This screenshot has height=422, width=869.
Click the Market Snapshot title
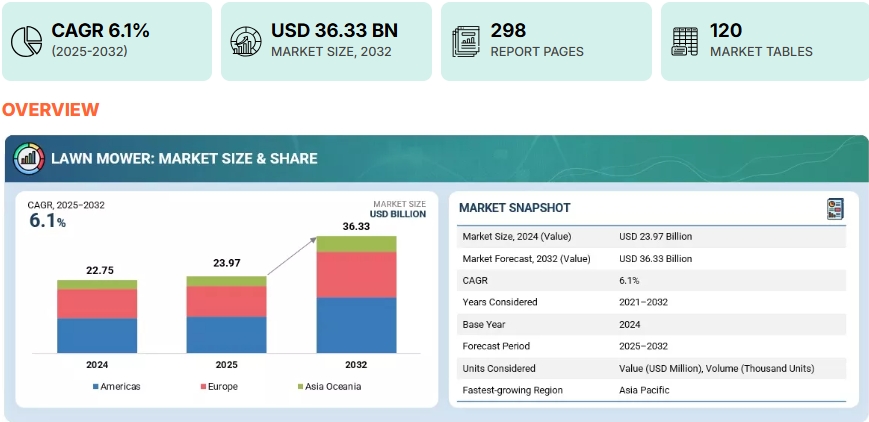514,208
